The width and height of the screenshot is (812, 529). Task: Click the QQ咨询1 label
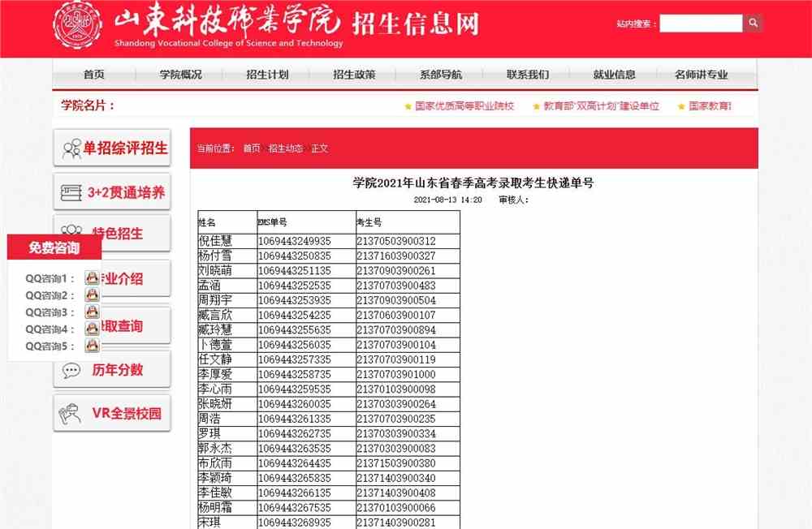tap(50, 278)
